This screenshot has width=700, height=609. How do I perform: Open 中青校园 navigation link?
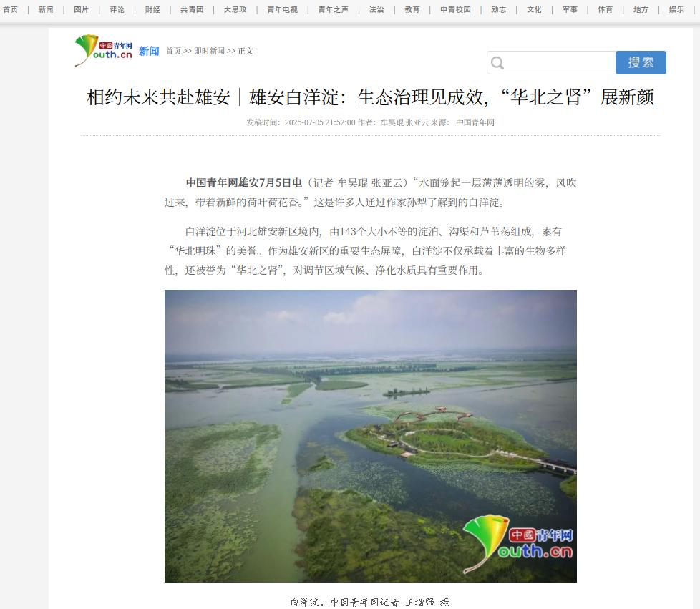(x=455, y=9)
